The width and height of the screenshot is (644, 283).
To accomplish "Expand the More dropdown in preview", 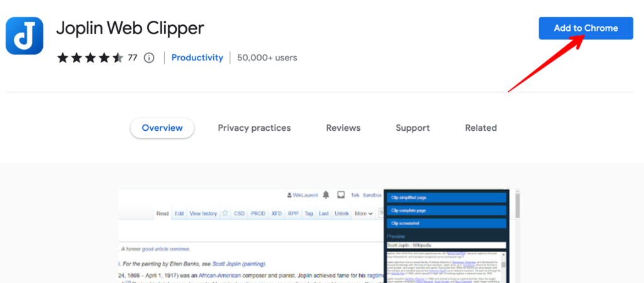I will pyautogui.click(x=363, y=213).
